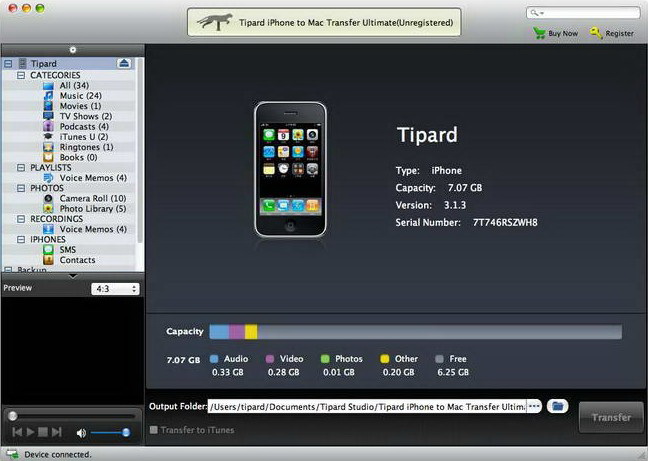Viewport: 648px width, 461px height.
Task: Click the SMS icon
Action: pos(48,250)
